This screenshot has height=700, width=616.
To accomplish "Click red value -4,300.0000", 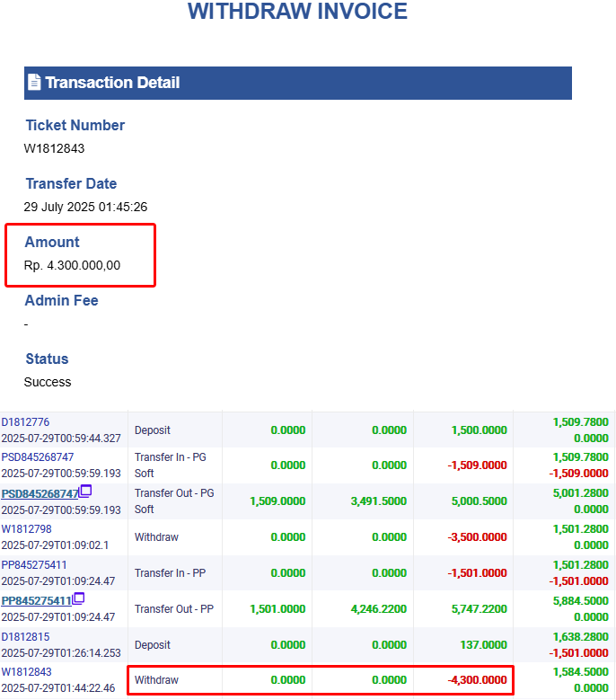I will (x=478, y=680).
